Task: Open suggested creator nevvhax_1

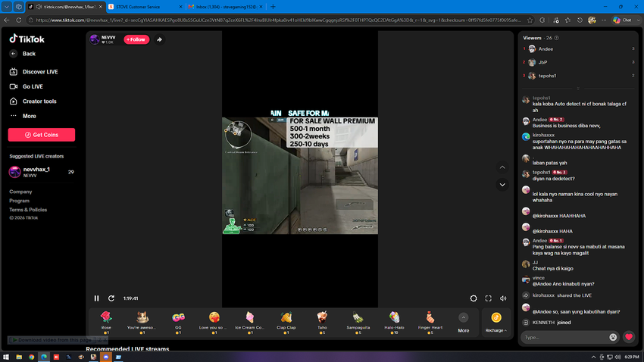Action: [41, 172]
